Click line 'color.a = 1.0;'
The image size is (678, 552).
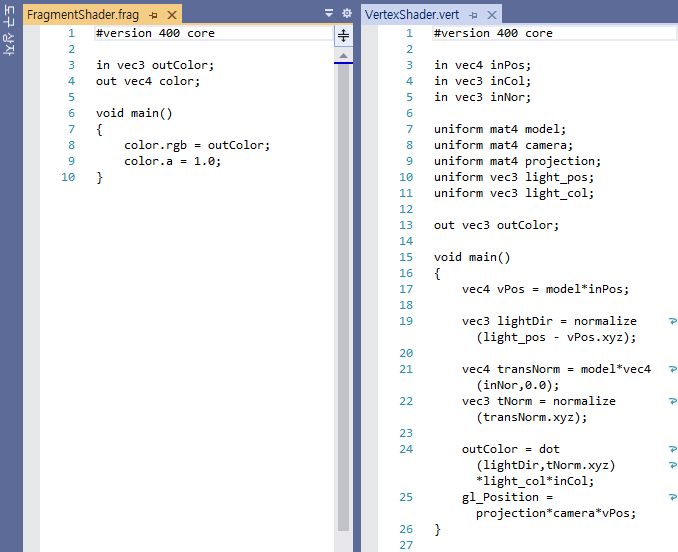pos(173,161)
